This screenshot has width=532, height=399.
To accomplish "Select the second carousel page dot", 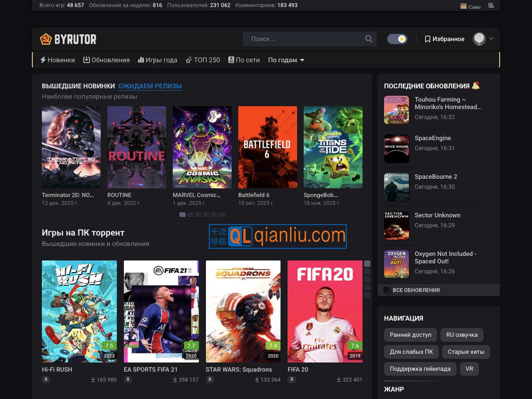I will (190, 215).
